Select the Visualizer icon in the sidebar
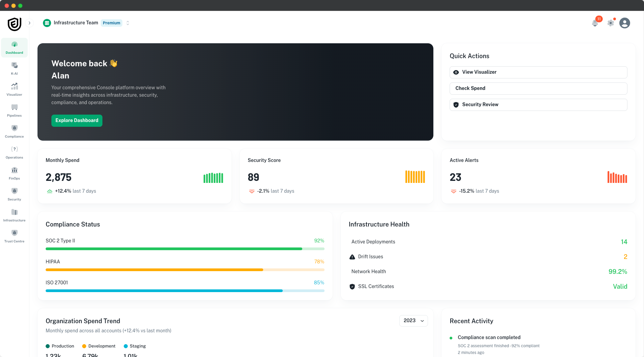Image resolution: width=644 pixels, height=357 pixels. [x=14, y=89]
